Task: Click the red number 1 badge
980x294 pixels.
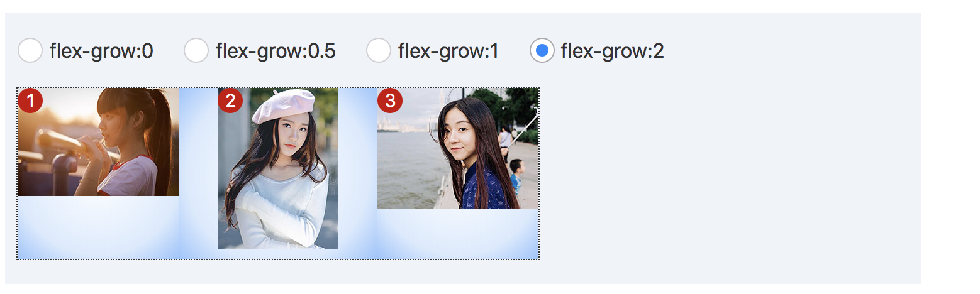Action: pos(30,101)
